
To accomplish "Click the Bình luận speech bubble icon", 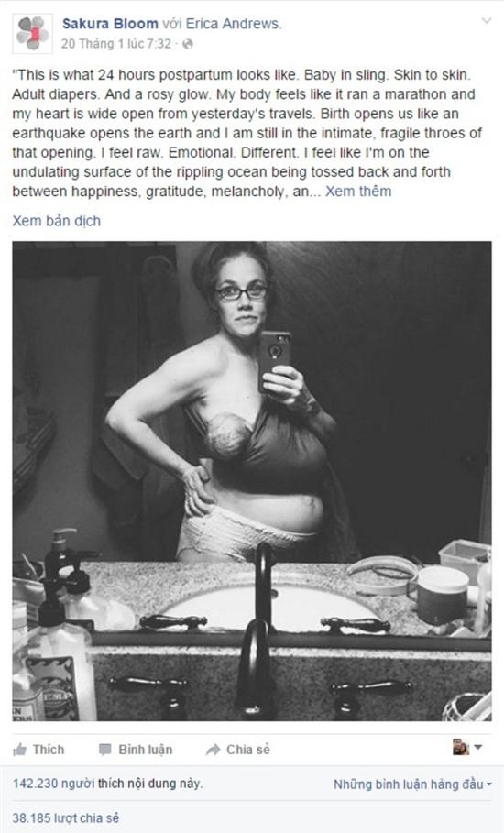I will click(105, 750).
